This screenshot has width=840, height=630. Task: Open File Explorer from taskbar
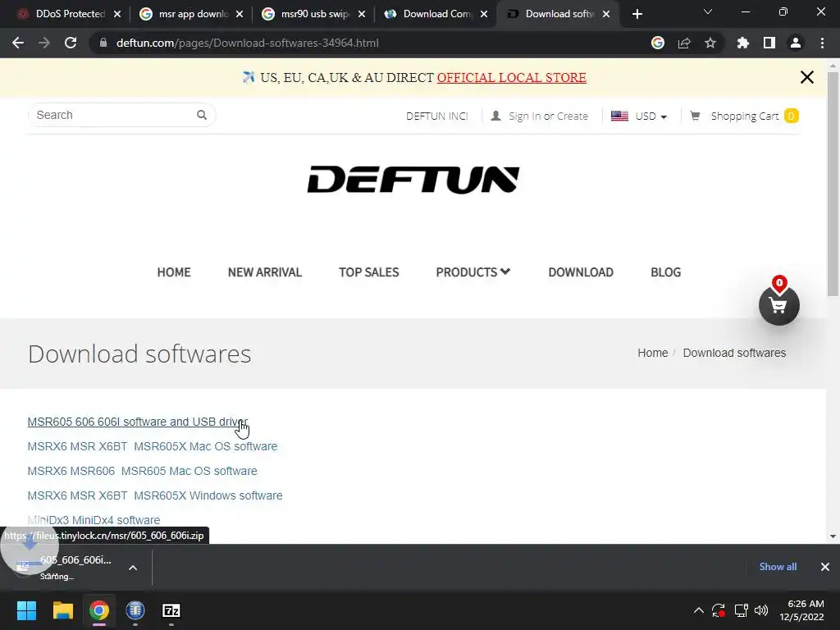click(62, 610)
